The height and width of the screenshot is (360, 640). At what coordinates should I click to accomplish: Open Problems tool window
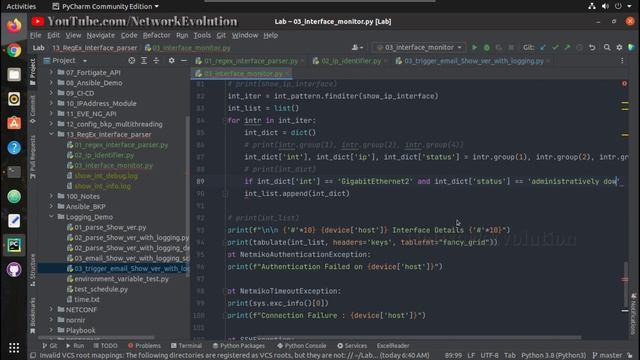[x=144, y=345]
